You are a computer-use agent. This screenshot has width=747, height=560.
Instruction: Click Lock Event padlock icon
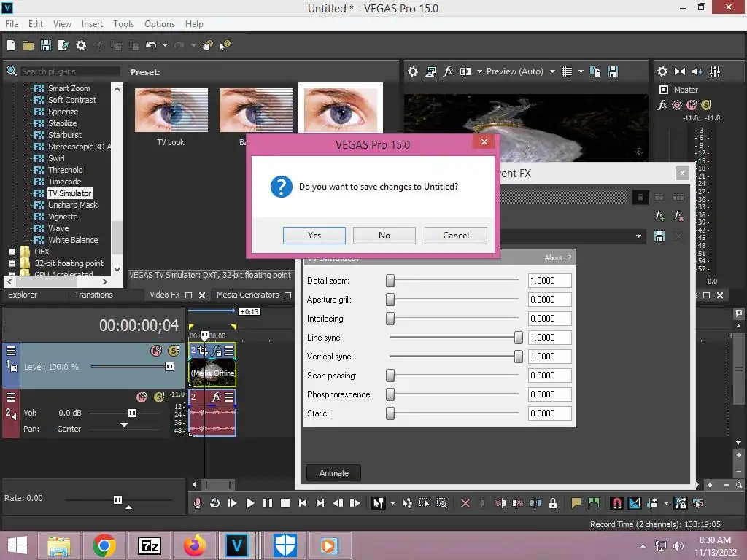point(553,503)
